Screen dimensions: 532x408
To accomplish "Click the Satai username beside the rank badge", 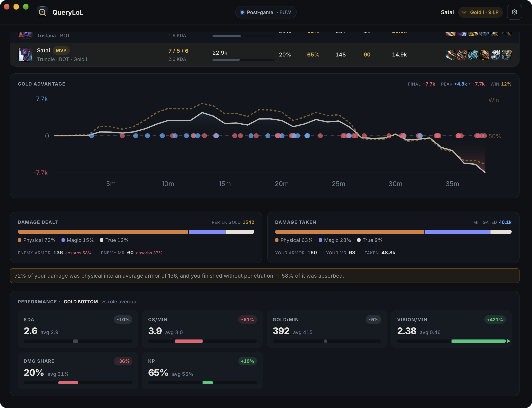I will point(447,12).
